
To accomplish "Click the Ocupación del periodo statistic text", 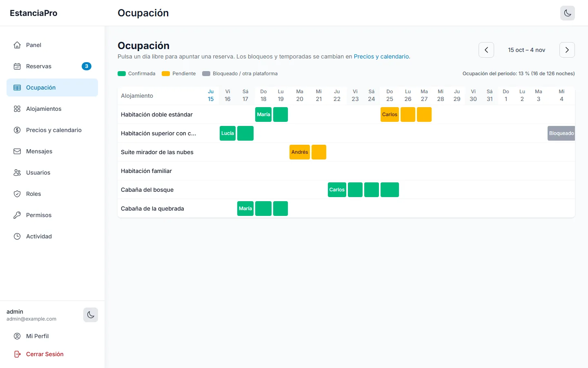I will pos(519,74).
